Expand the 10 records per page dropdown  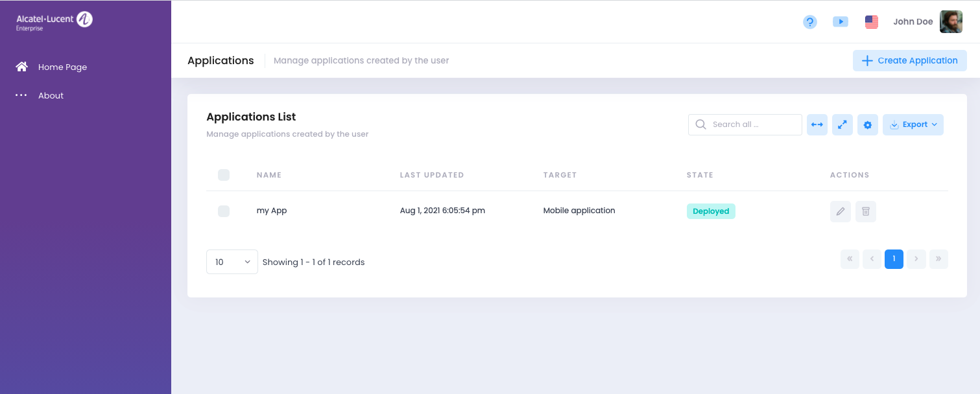tap(232, 262)
